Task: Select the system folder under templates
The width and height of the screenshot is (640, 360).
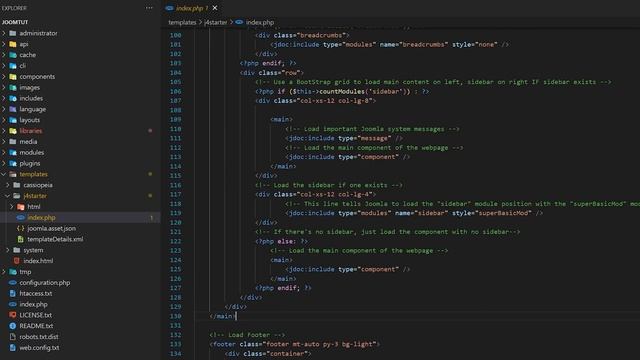Action: (33, 250)
